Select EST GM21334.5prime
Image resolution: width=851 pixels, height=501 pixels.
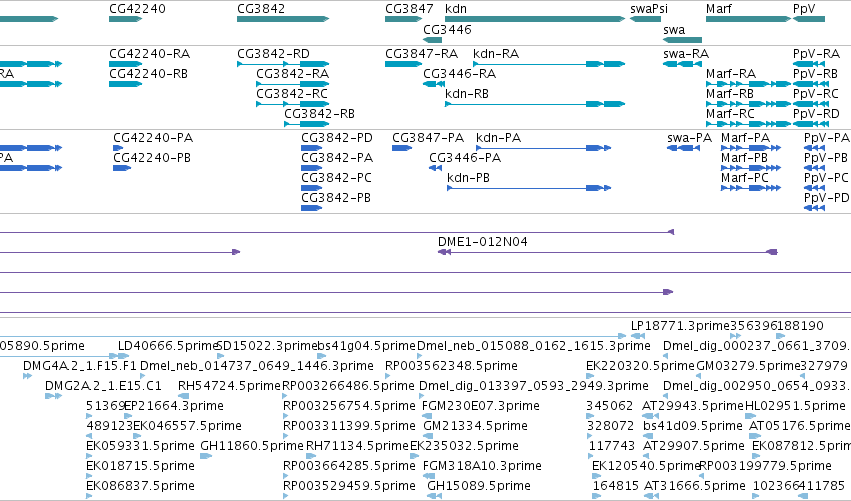(x=475, y=426)
